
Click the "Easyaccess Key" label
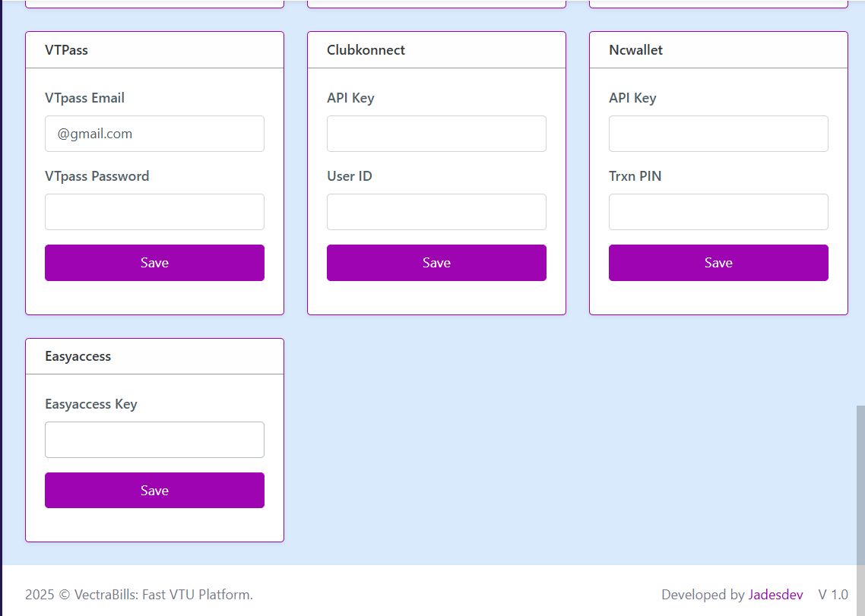90,404
